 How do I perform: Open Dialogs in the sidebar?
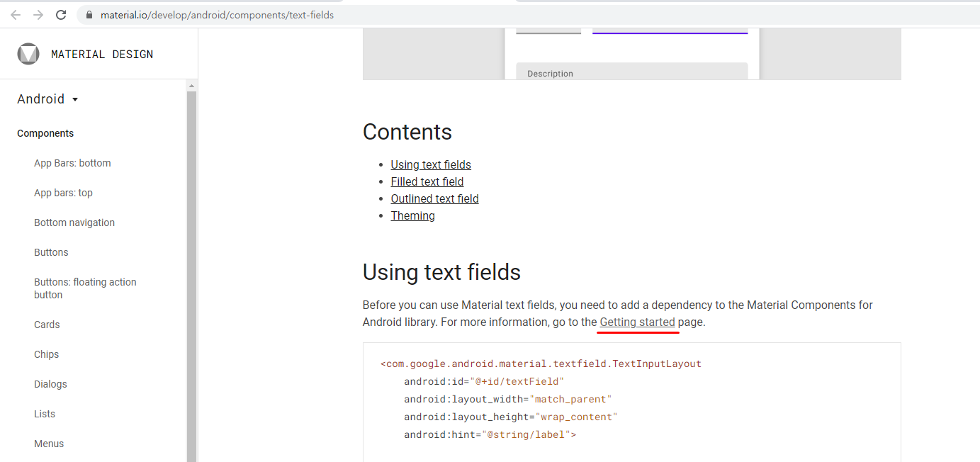pyautogui.click(x=50, y=384)
